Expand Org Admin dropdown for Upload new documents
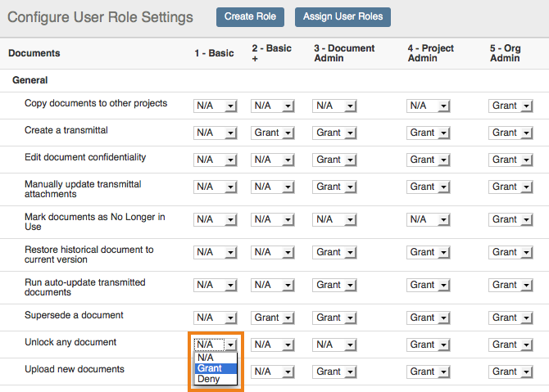Screen dimensions: 549x392 click(510, 372)
